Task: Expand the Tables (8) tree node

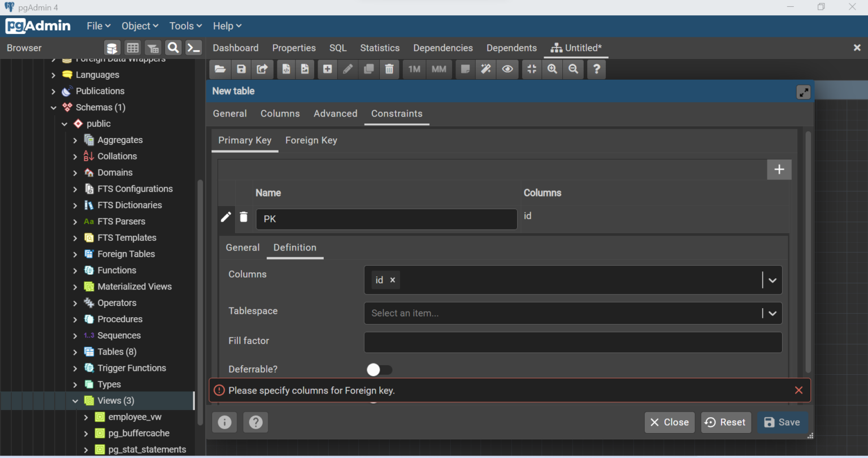Action: [74, 351]
